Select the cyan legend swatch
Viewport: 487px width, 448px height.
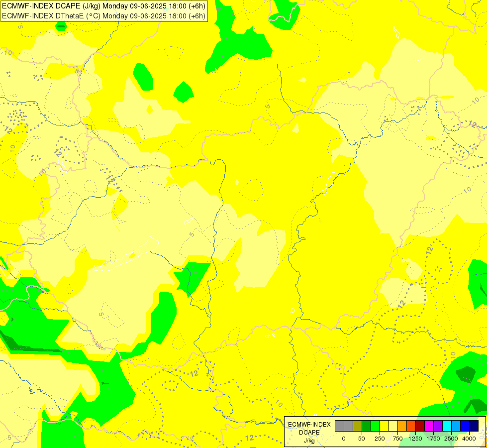pyautogui.click(x=447, y=426)
